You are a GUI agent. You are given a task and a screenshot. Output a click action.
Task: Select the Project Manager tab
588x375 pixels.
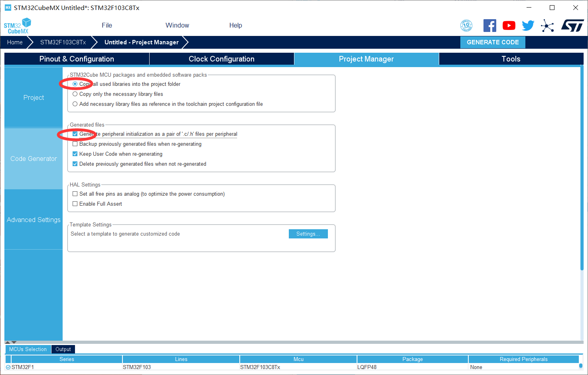pyautogui.click(x=366, y=59)
